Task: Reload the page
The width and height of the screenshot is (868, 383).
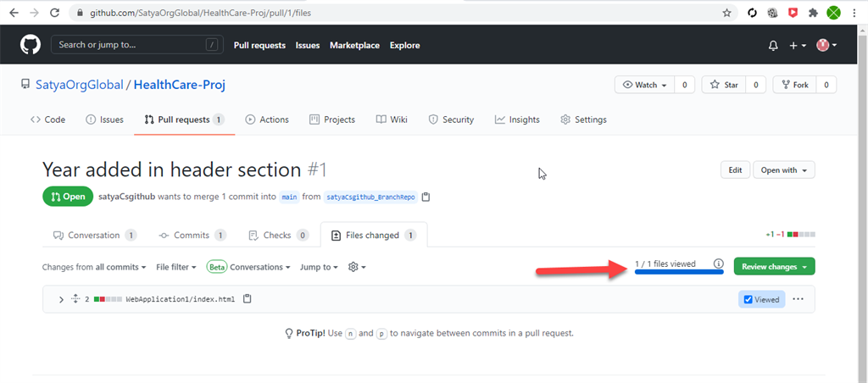Action: point(54,12)
